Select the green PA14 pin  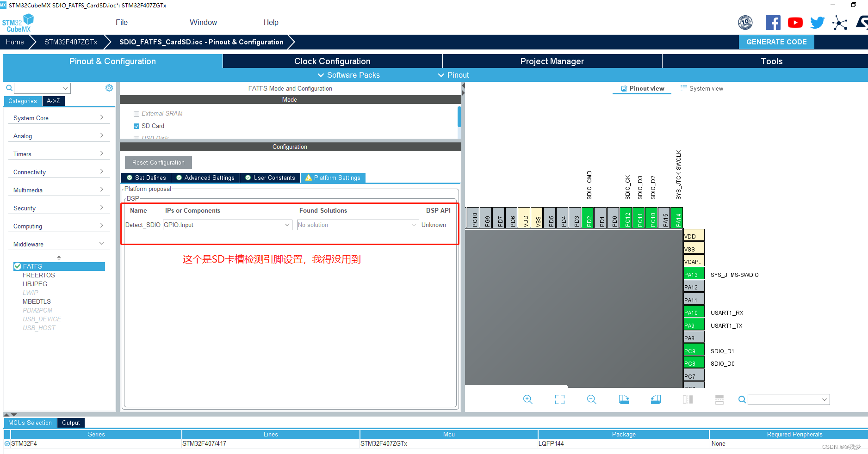click(x=676, y=218)
